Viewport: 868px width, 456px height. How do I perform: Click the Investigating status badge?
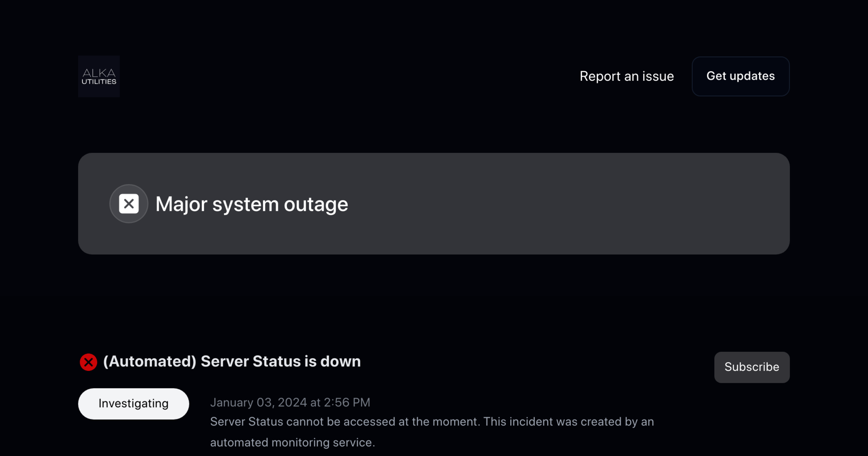pyautogui.click(x=133, y=404)
